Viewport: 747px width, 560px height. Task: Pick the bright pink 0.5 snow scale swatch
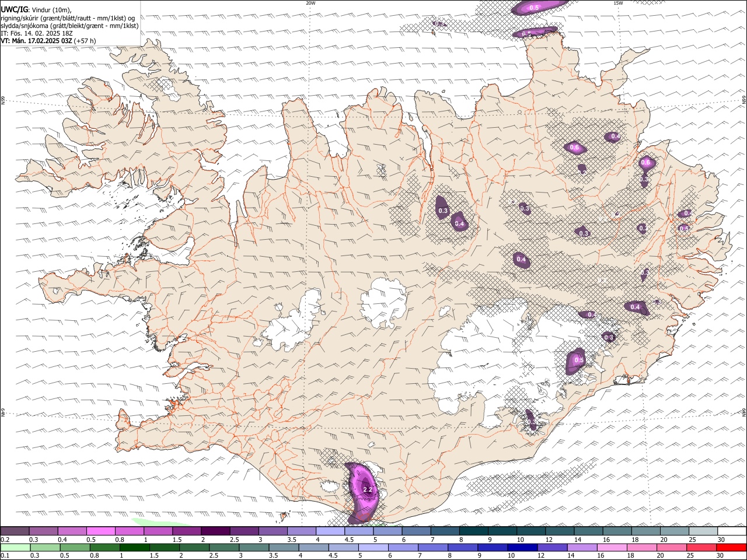100,531
